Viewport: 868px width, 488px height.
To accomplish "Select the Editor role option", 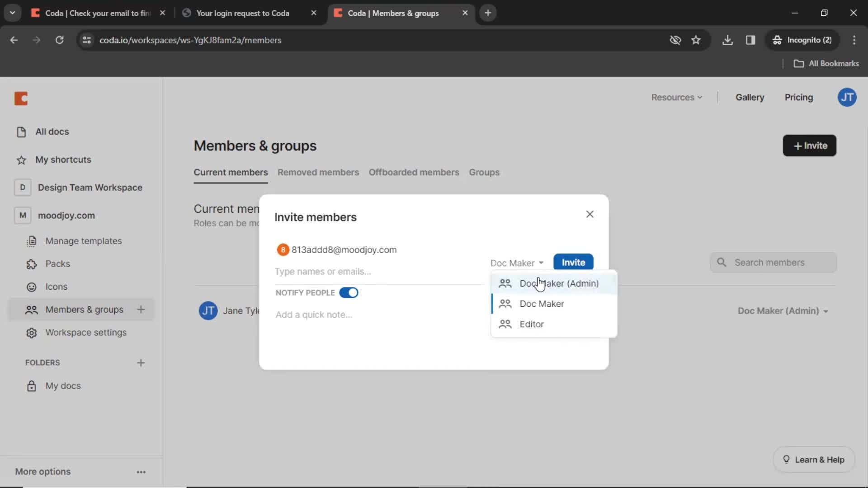I will point(532,324).
